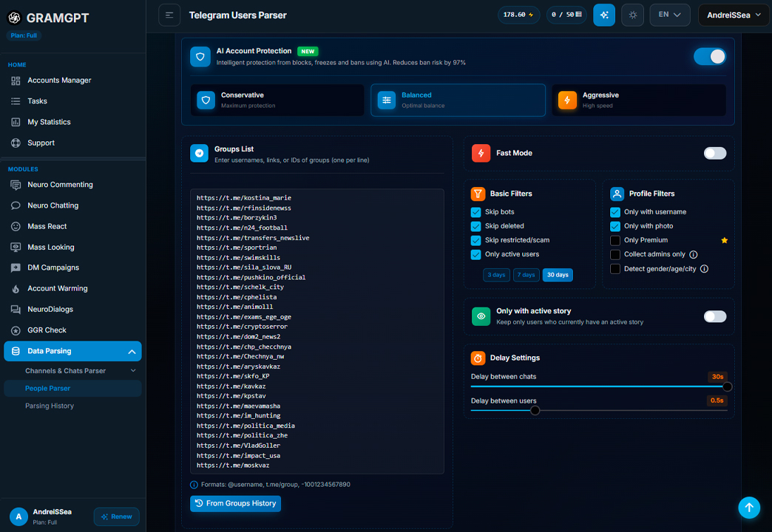Click inside the groups list text area
The image size is (772, 532).
pyautogui.click(x=317, y=331)
